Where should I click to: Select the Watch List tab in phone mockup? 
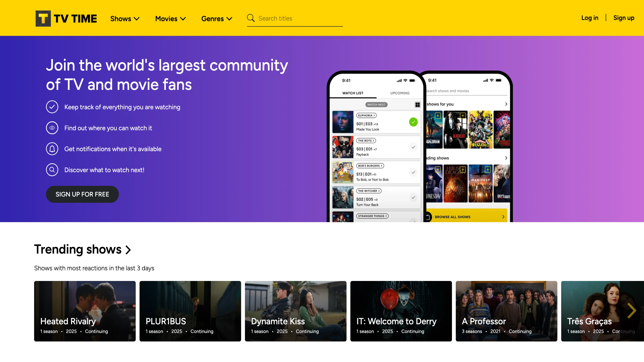[352, 93]
